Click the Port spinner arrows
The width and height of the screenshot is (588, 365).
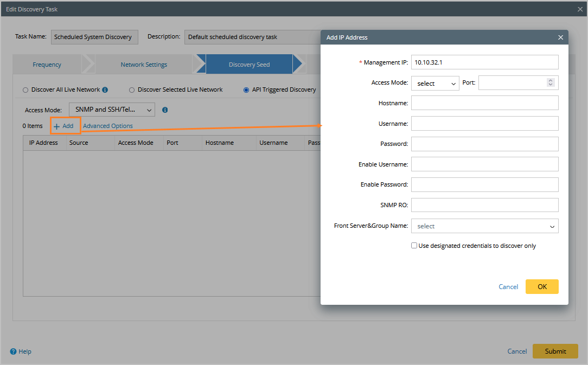pyautogui.click(x=551, y=83)
